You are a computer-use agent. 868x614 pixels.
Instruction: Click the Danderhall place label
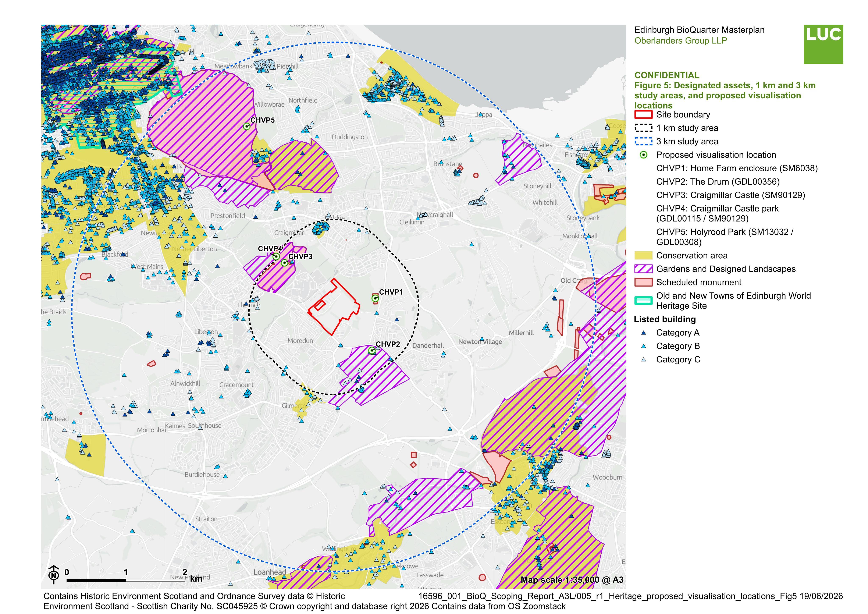tap(428, 345)
